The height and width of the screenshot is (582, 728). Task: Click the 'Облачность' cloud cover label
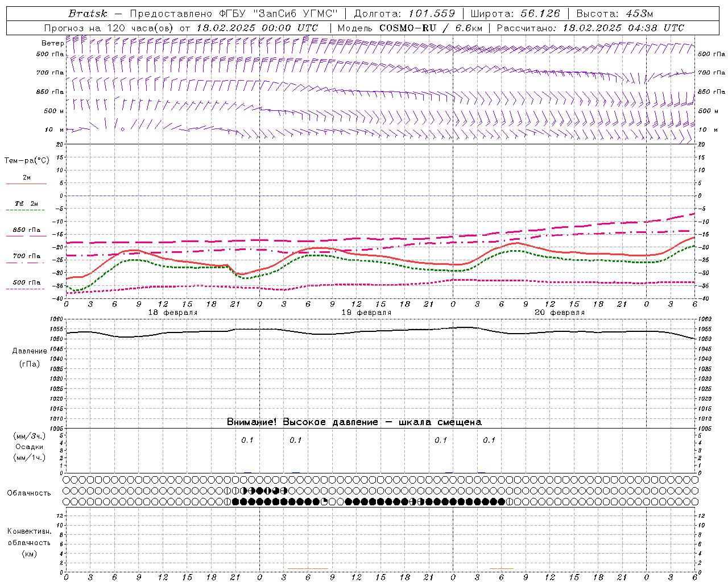(x=29, y=493)
